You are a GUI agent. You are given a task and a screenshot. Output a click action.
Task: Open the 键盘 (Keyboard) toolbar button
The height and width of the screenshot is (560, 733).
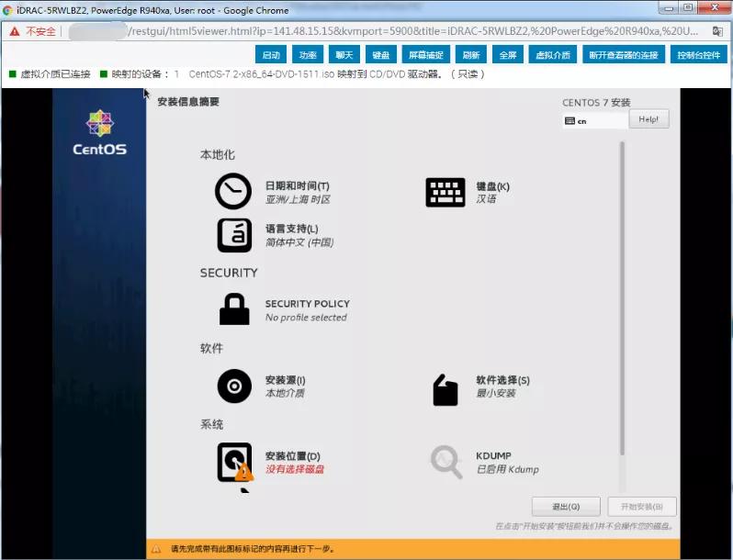tap(381, 55)
